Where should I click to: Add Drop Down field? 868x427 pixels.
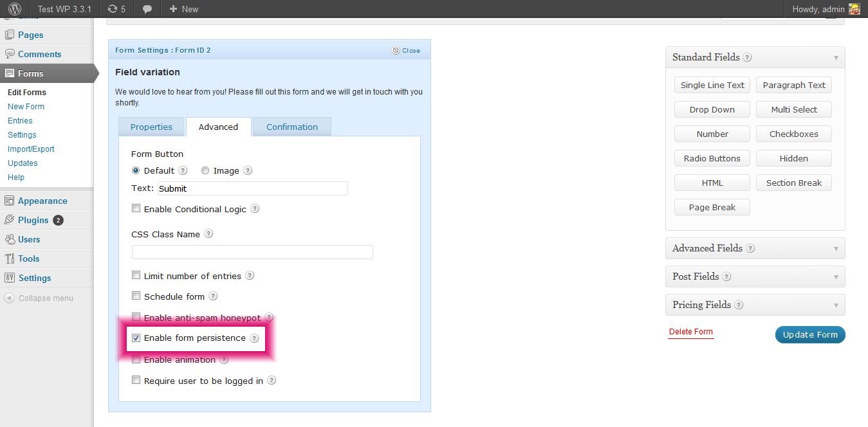(712, 109)
